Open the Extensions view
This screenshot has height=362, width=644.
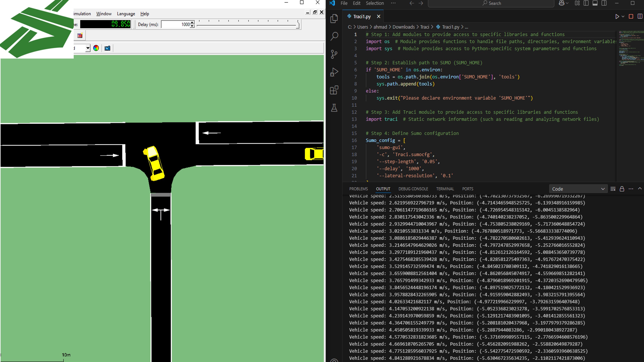[x=334, y=90]
